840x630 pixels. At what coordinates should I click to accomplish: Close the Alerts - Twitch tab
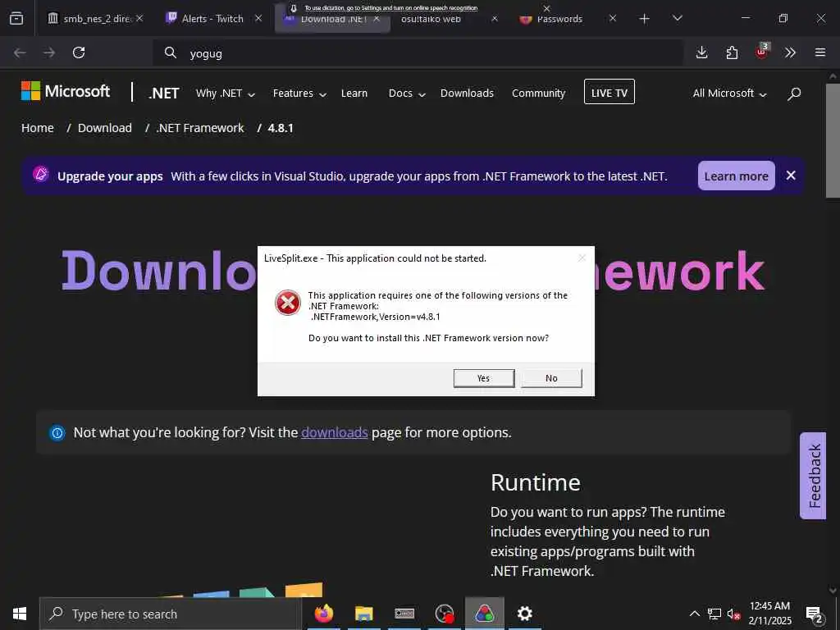tap(258, 18)
